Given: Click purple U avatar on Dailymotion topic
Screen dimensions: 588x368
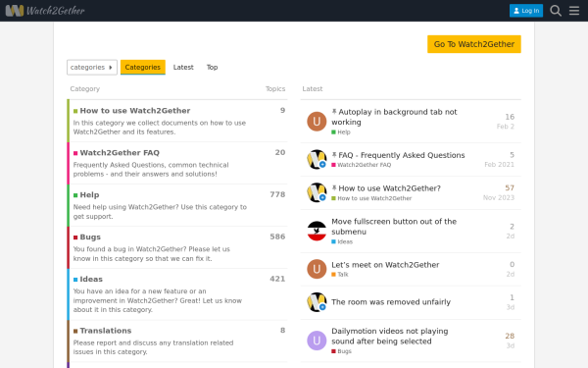Looking at the screenshot, I should coord(317,341).
